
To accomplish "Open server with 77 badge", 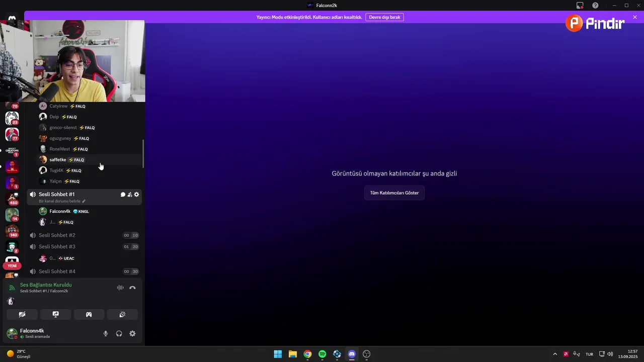I will [12, 134].
